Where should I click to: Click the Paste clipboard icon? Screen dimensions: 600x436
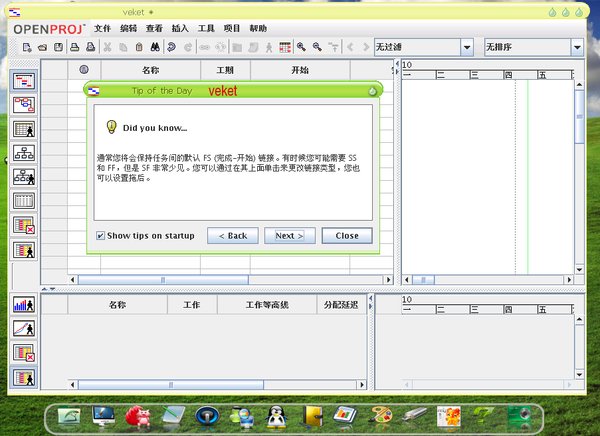click(139, 47)
